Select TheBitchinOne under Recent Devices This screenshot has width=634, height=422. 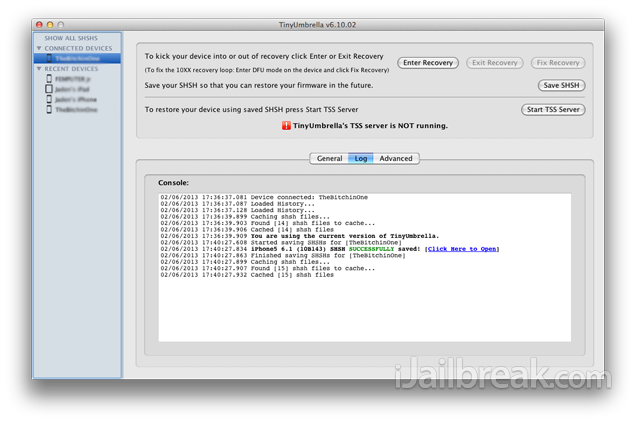tap(76, 110)
